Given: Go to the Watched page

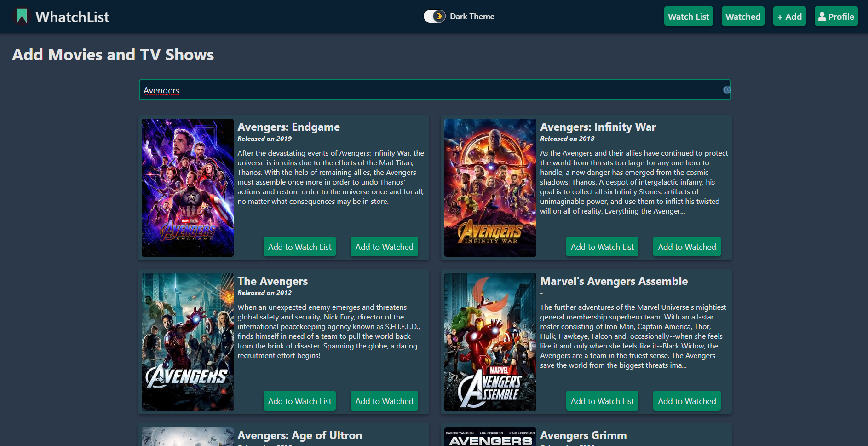Looking at the screenshot, I should [743, 17].
